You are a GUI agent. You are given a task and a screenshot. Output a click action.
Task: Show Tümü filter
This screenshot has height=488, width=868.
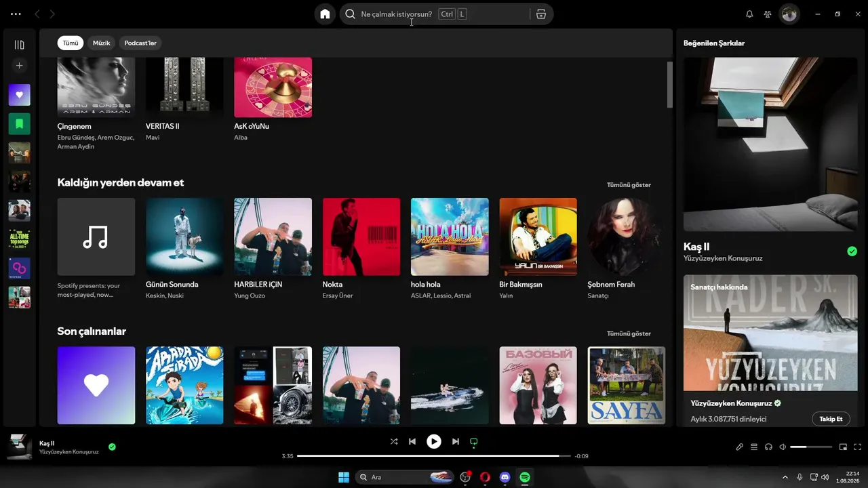71,43
